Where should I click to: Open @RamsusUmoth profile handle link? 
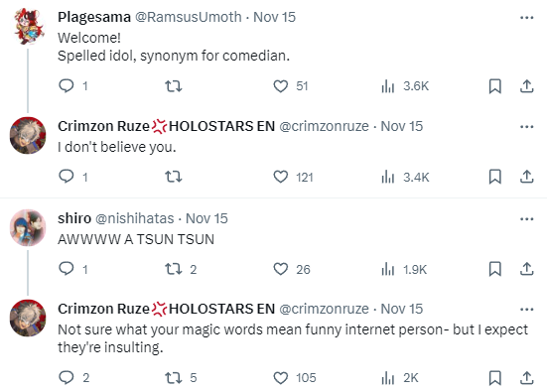(189, 17)
